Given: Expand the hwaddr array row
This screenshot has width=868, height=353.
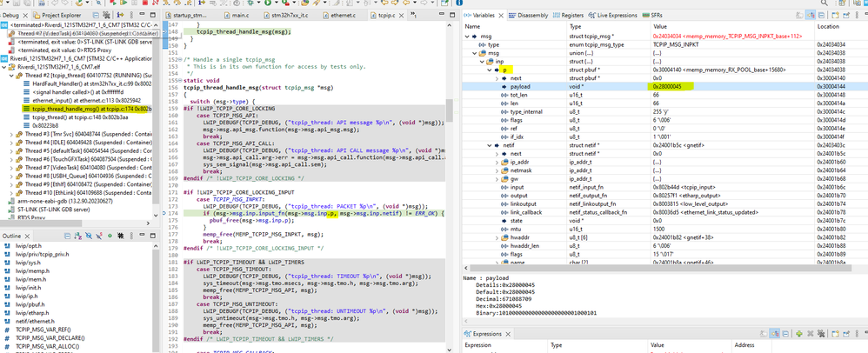Looking at the screenshot, I should tap(497, 238).
